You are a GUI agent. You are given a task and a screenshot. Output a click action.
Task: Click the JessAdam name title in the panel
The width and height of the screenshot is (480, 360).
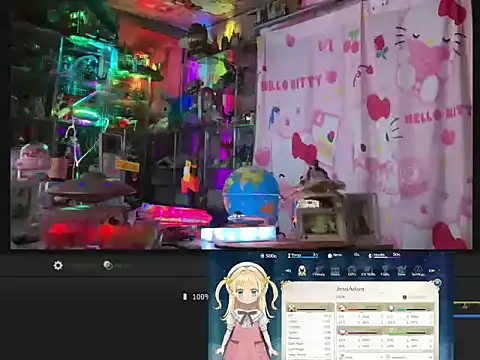tap(350, 289)
